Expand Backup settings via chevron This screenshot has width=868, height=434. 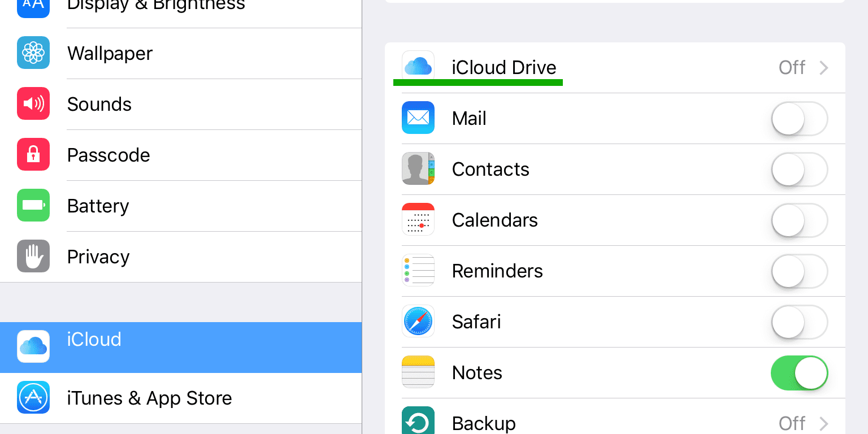[x=824, y=423]
